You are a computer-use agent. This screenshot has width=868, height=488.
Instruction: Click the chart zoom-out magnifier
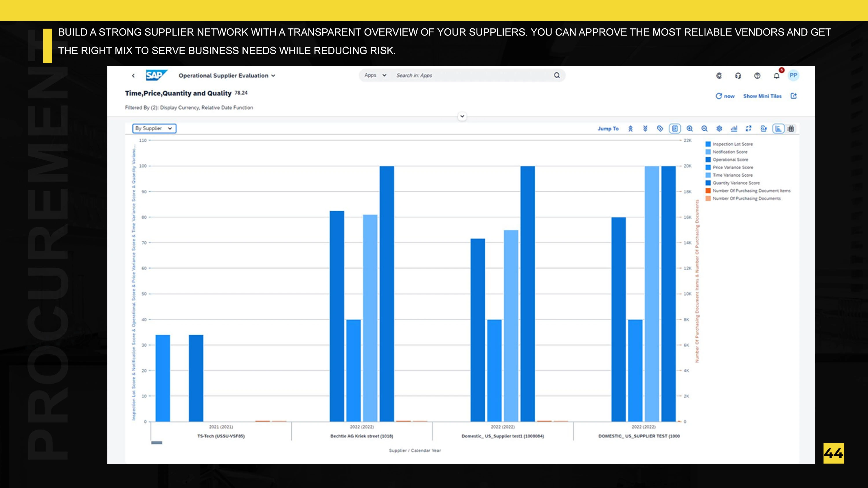[x=704, y=128]
